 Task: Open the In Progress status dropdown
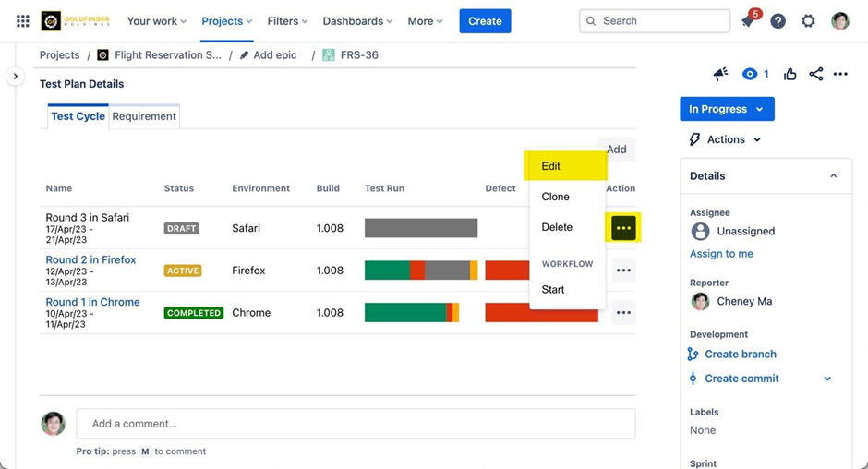point(727,109)
